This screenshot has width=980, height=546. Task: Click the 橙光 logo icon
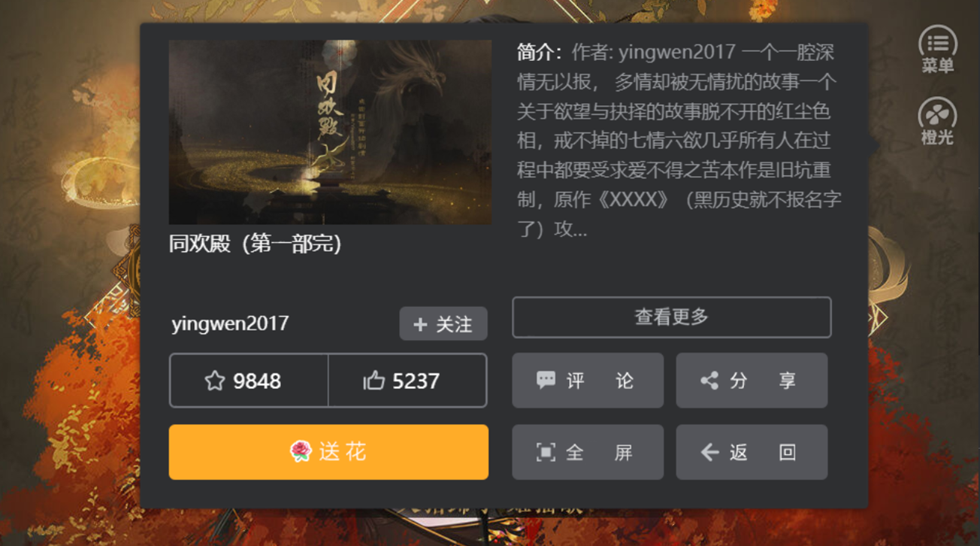click(x=937, y=115)
